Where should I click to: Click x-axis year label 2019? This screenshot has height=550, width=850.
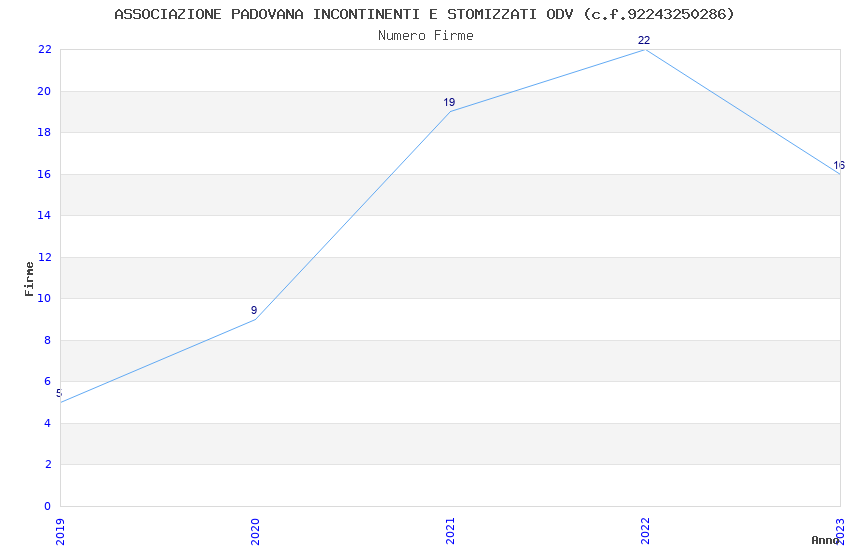pyautogui.click(x=60, y=531)
